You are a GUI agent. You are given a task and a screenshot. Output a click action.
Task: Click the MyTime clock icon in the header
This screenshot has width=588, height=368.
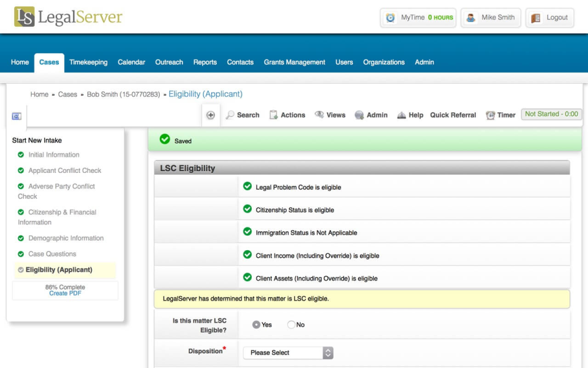(x=389, y=17)
